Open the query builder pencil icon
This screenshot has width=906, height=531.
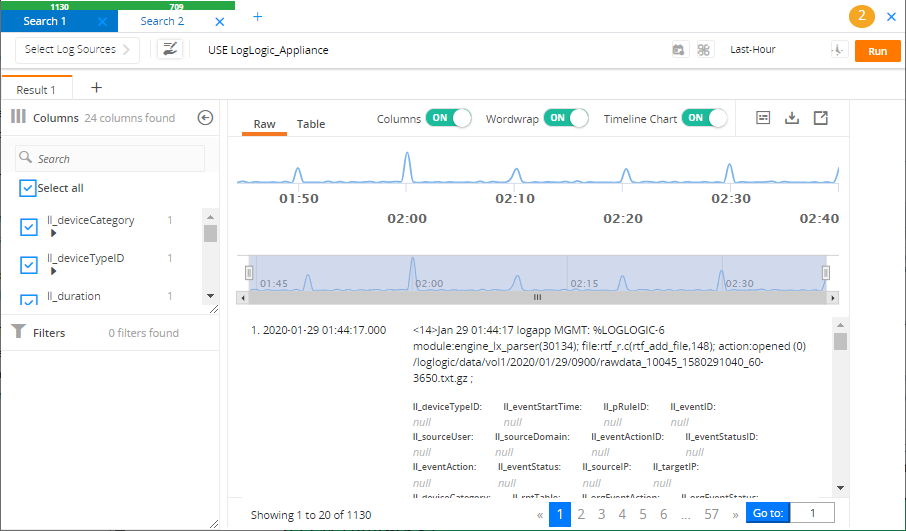click(x=170, y=49)
